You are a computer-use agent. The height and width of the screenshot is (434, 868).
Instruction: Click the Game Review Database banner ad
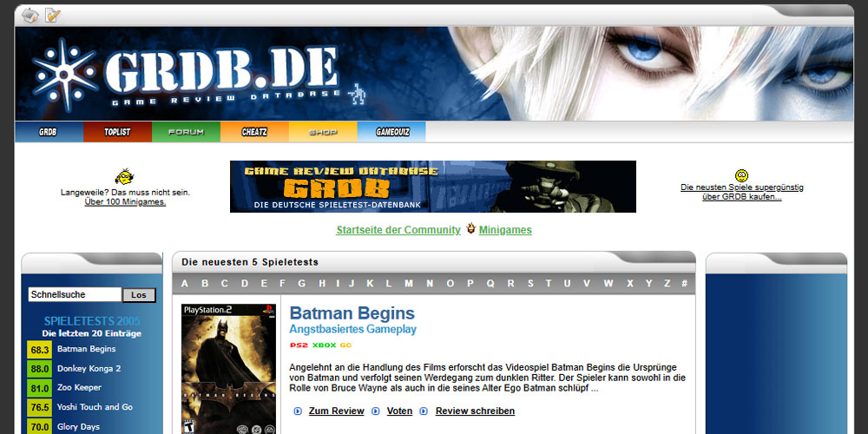433,187
